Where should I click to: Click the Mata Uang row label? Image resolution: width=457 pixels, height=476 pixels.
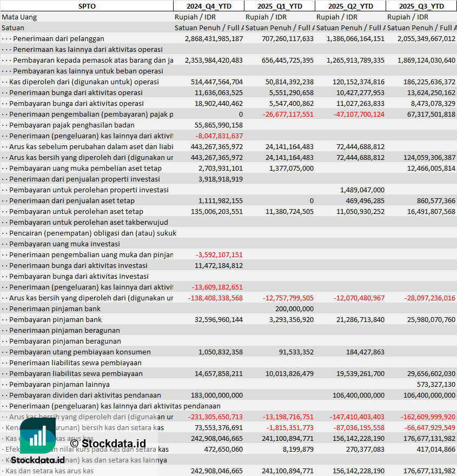[19, 17]
